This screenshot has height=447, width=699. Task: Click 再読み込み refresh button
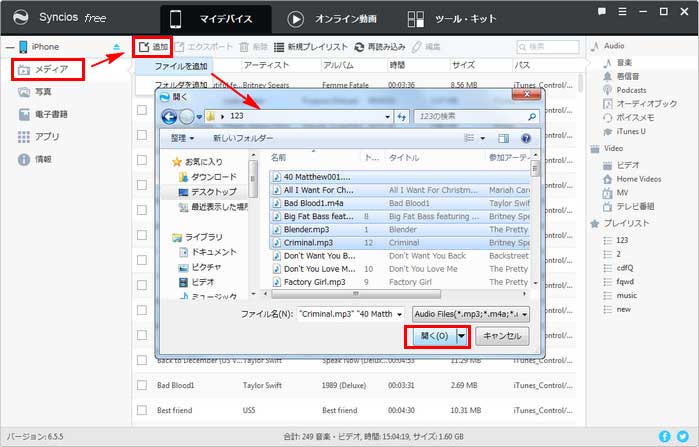(x=380, y=47)
